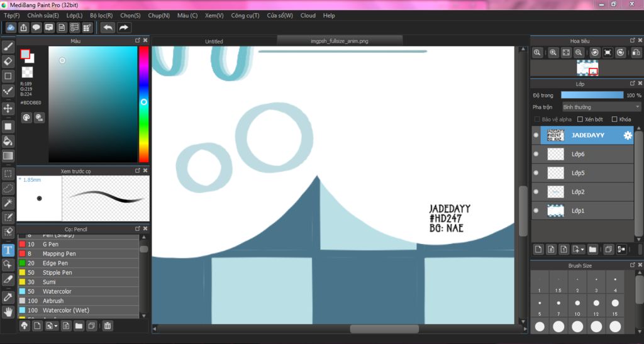Image resolution: width=644 pixels, height=344 pixels.
Task: Click the Redo arrow
Action: [123, 28]
